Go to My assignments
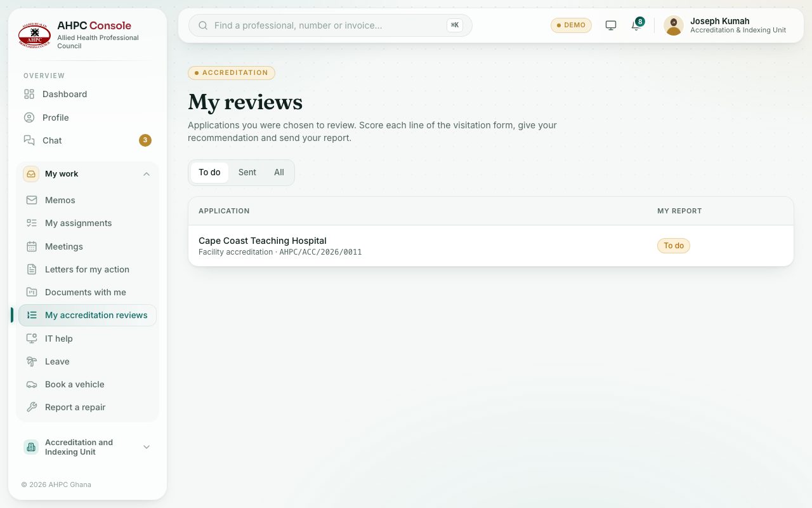Screen dimensions: 812x508 click(88, 223)
